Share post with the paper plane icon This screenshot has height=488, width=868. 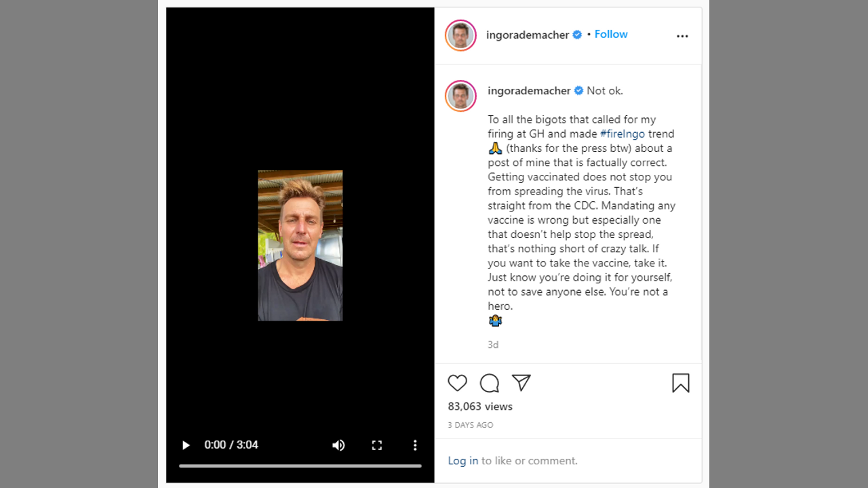click(x=521, y=383)
